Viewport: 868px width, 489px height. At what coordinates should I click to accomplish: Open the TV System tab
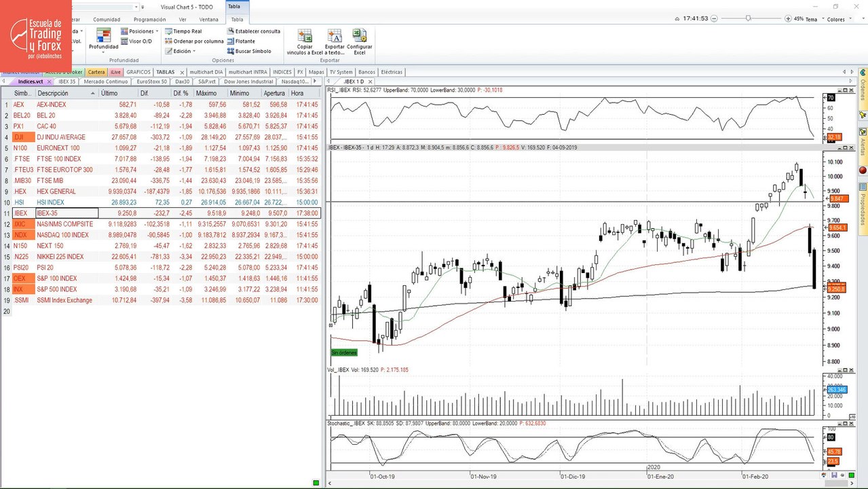(341, 72)
